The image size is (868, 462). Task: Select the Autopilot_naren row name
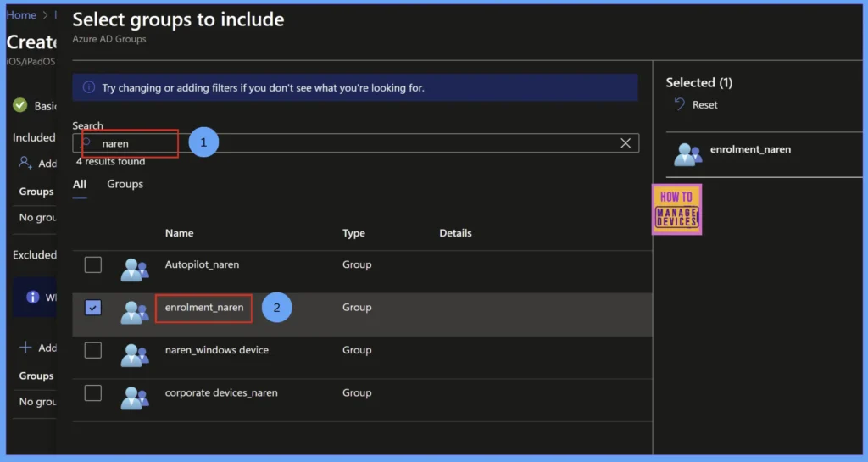tap(202, 264)
